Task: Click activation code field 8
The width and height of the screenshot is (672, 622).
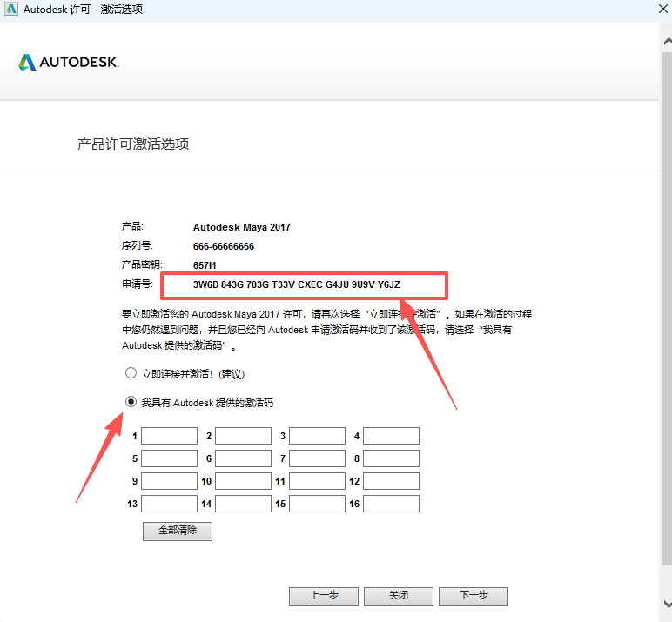Action: [x=392, y=458]
